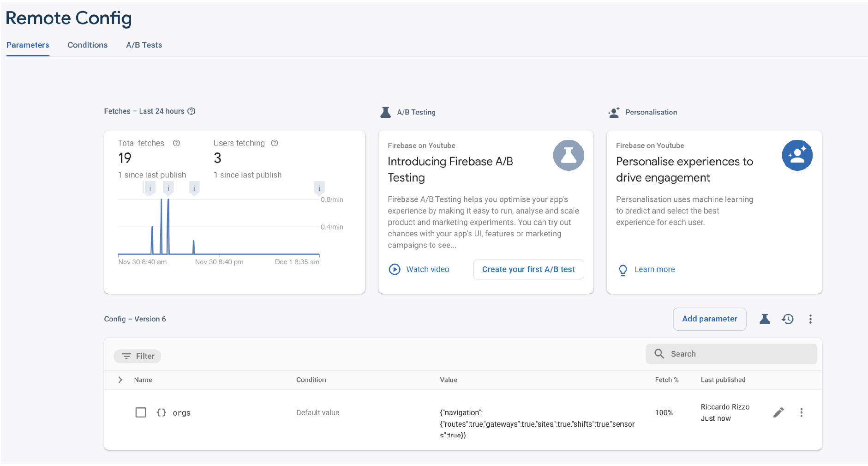The width and height of the screenshot is (868, 466).
Task: Click the filter lines icon inside the Filter chip
Action: click(x=126, y=356)
